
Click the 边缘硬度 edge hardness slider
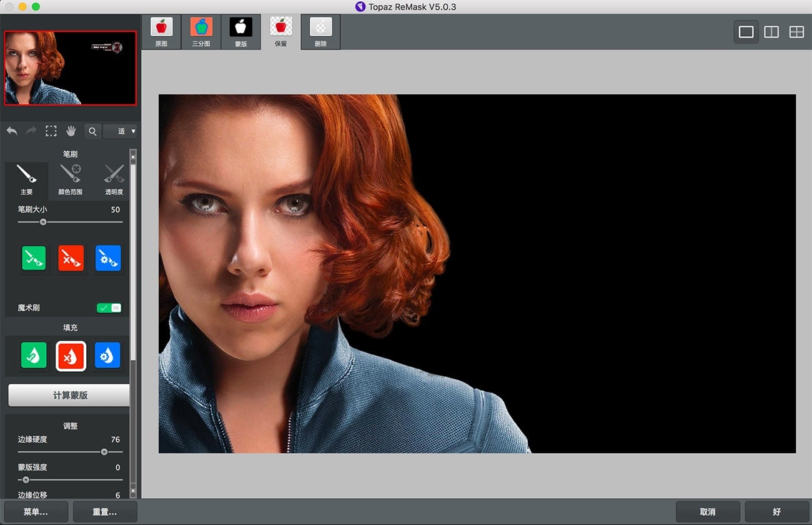click(104, 452)
